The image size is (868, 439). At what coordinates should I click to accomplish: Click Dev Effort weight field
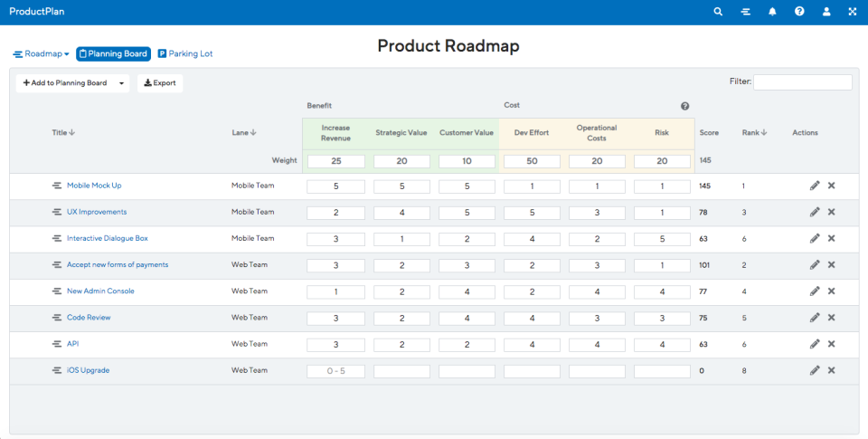pyautogui.click(x=532, y=161)
